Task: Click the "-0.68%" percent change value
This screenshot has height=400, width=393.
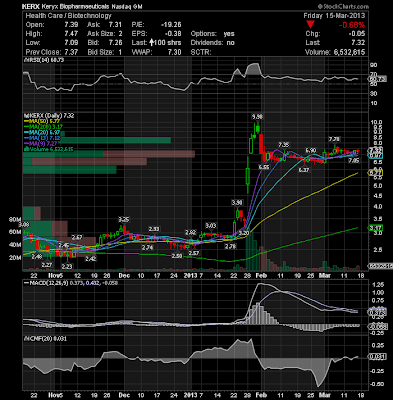Action: 351,25
